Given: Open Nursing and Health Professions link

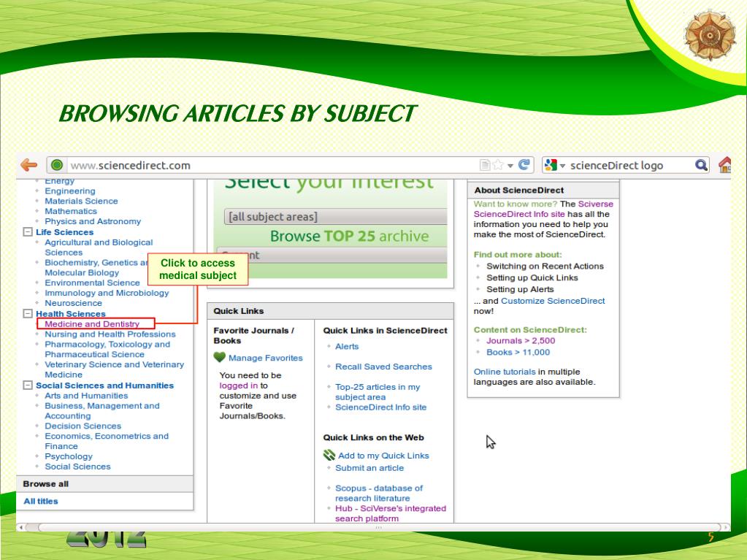Looking at the screenshot, I should pyautogui.click(x=110, y=334).
